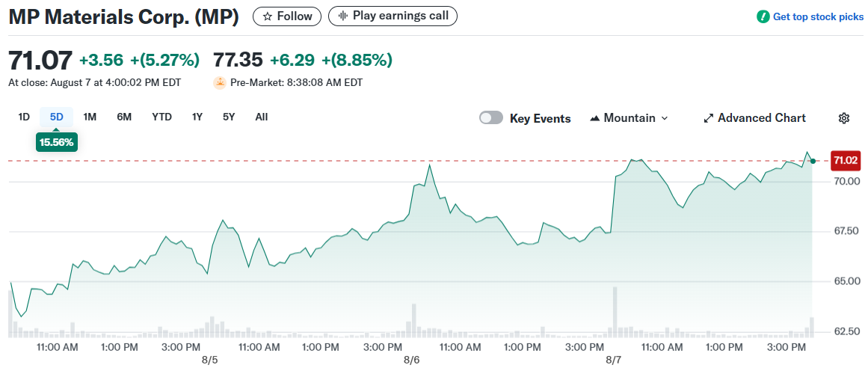Click the Advanced Chart expand arrows icon
The image size is (868, 368).
(x=708, y=118)
